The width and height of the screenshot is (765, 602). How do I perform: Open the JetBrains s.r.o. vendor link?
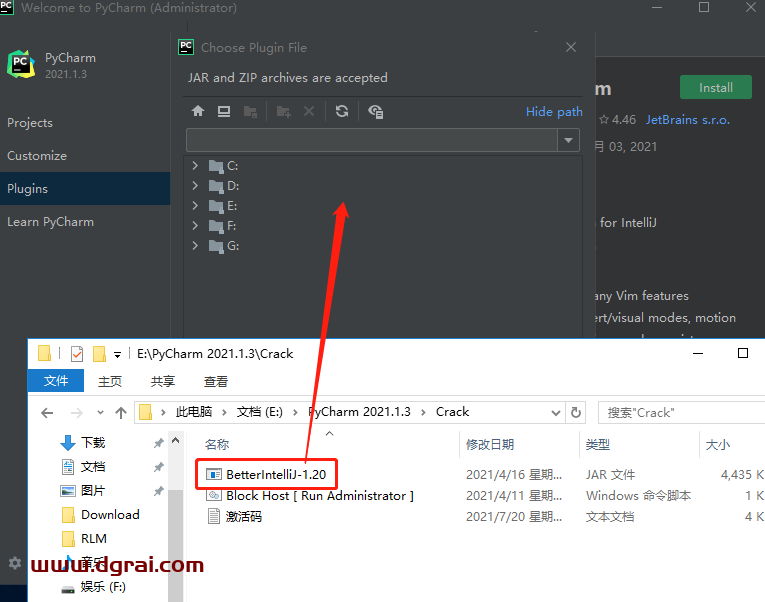pos(687,120)
